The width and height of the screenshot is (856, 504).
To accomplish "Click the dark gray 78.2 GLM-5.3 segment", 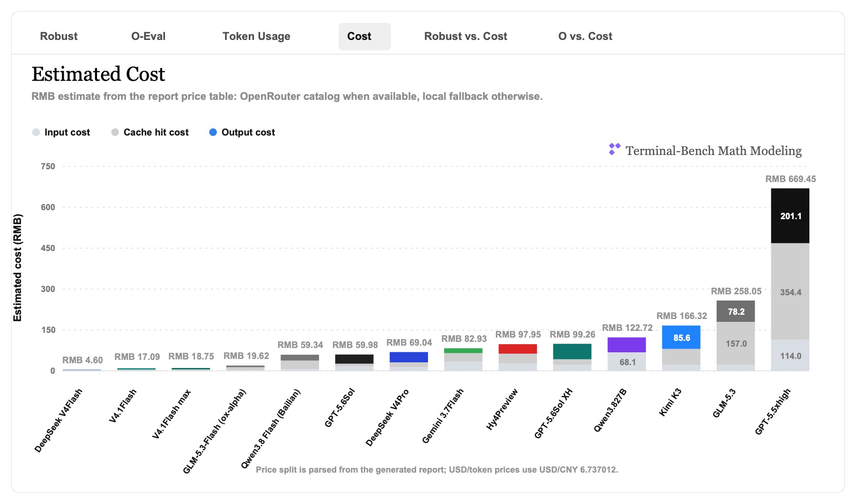I will pyautogui.click(x=736, y=311).
